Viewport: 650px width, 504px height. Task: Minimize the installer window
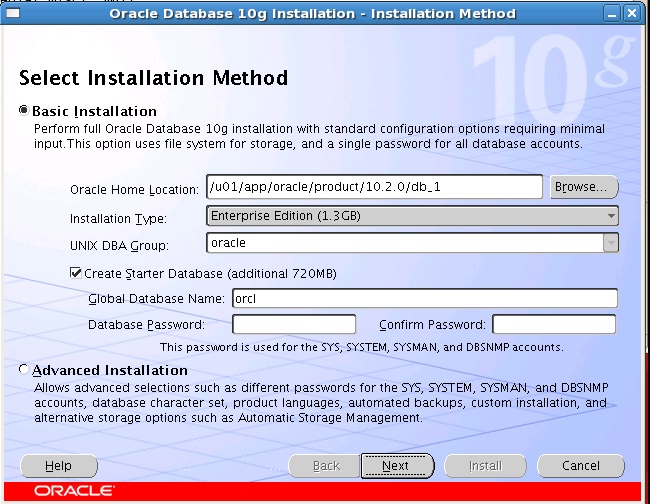click(611, 14)
